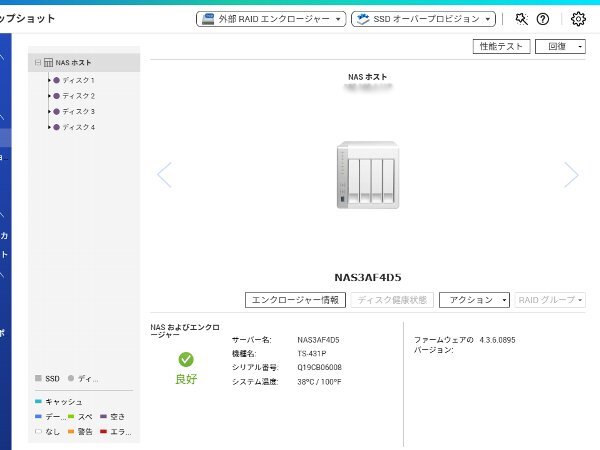Open the RAID グループ dropdown
This screenshot has width=600, height=450.
(x=550, y=300)
